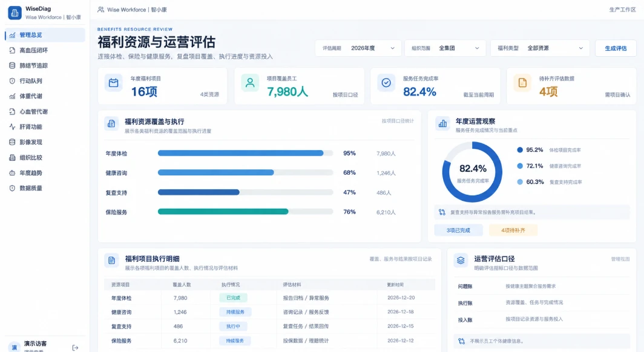Click the 覆盖人数 column header
This screenshot has height=352, width=644.
pyautogui.click(x=182, y=285)
